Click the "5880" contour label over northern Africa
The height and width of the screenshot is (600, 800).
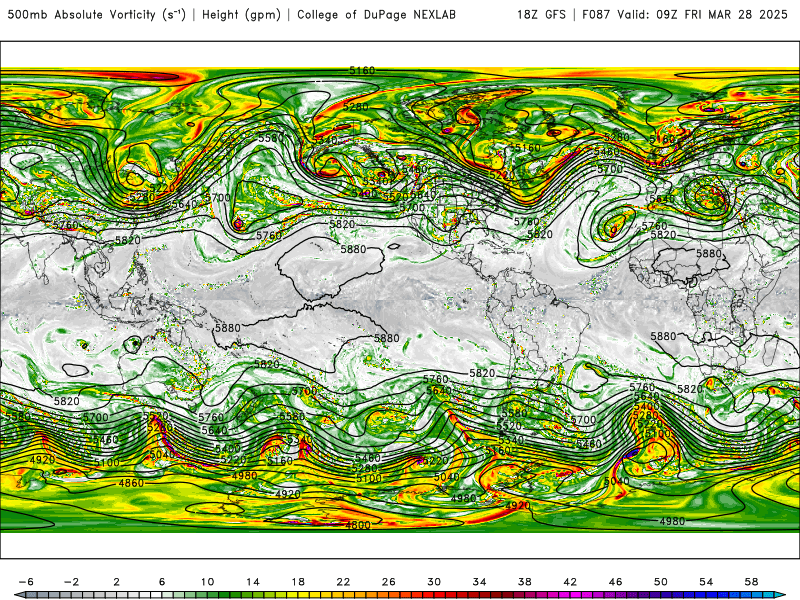(709, 254)
